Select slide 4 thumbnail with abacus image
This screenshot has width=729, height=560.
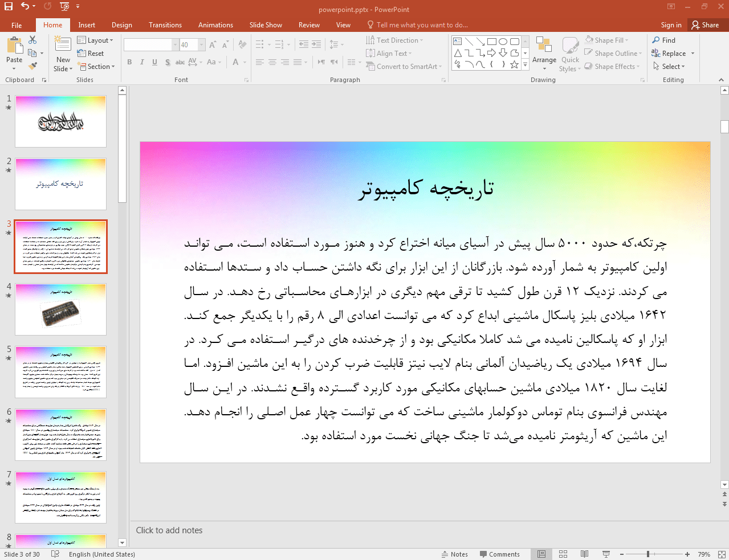(61, 309)
